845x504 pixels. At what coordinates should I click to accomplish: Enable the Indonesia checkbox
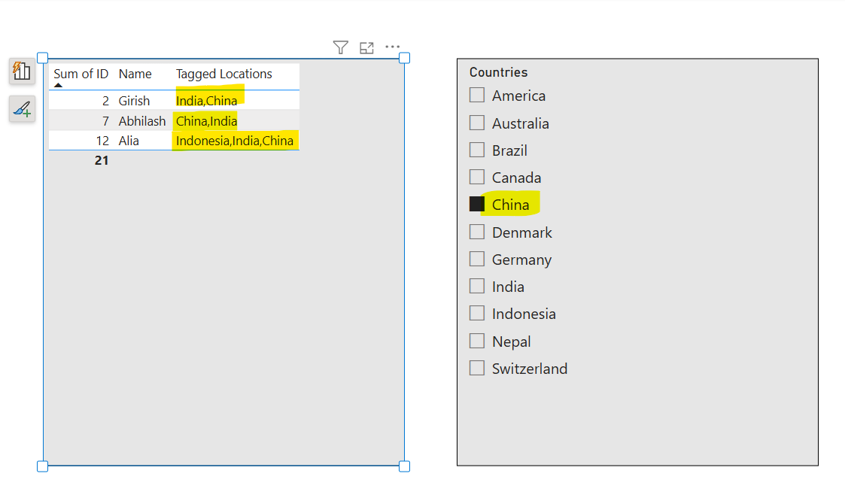(476, 314)
